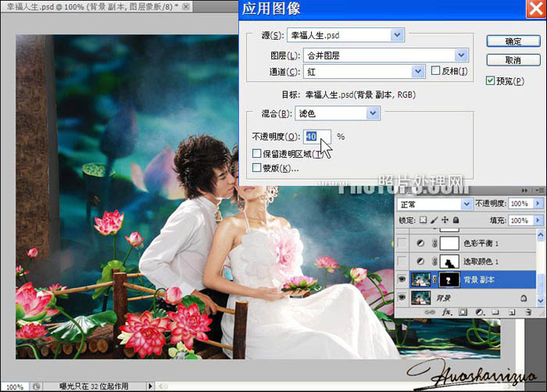Click the link layers icon in Layers footer

tap(430, 312)
